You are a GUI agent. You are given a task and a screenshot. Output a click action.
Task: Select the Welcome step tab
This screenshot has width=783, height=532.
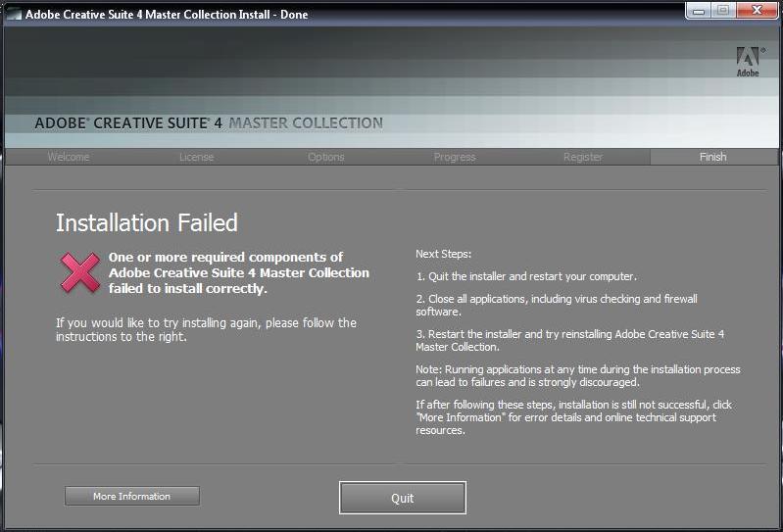[69, 157]
